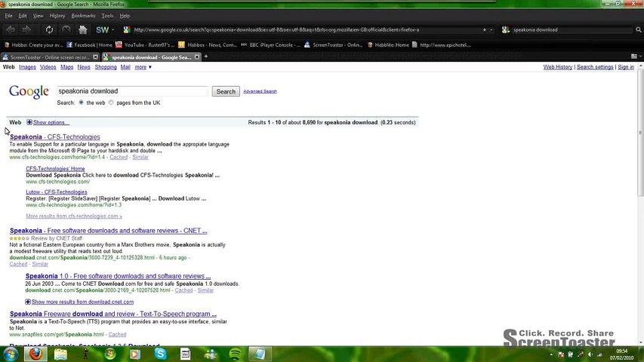Screen dimensions: 644x362
Task: Go to the Firefox home page icon
Action: click(x=83, y=29)
